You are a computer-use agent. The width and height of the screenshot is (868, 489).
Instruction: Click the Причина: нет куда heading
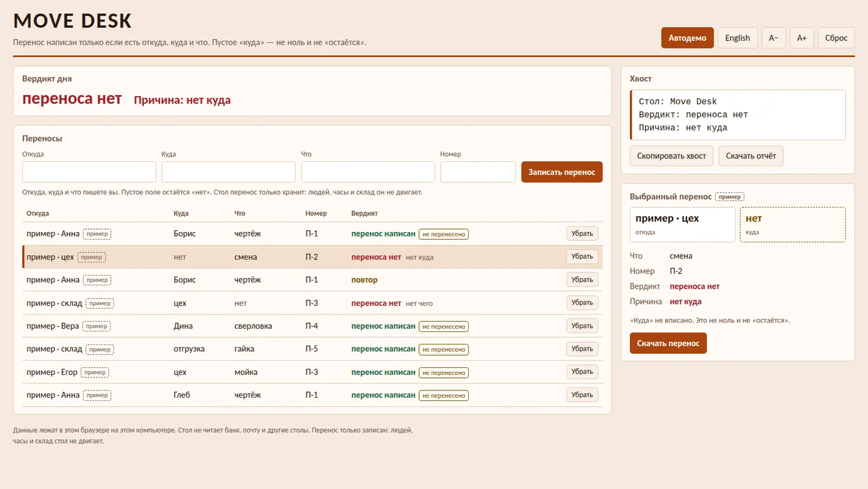coord(182,100)
